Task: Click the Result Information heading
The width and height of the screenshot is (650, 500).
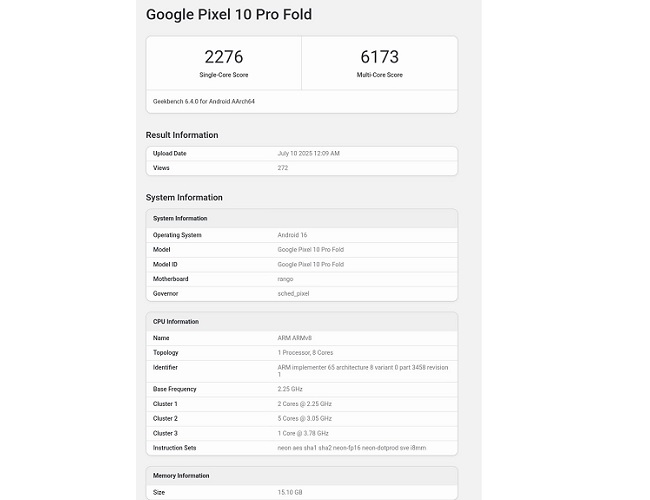Action: pos(182,135)
